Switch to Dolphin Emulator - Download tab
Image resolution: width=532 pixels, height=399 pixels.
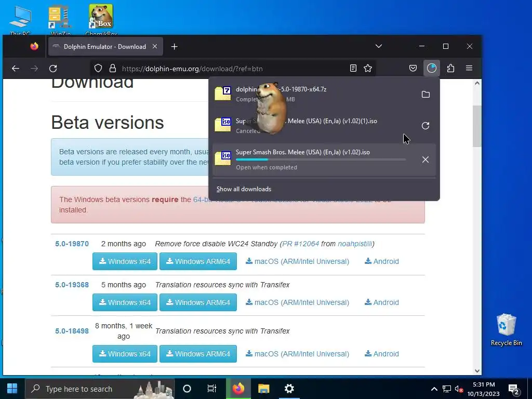click(105, 46)
